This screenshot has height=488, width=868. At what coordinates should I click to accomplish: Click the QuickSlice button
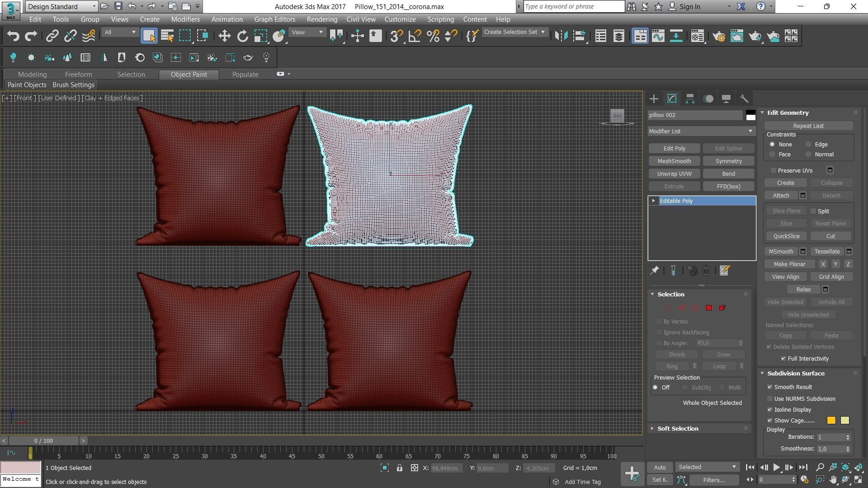tap(786, 236)
